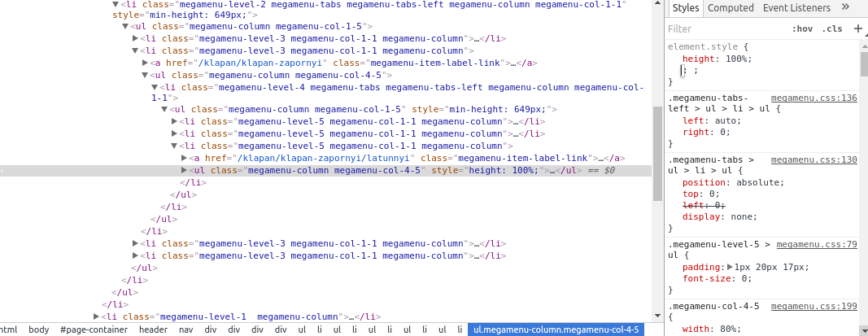Viewport: 868px width, 336px height.
Task: Focus the Filter styles input field
Action: (x=725, y=28)
